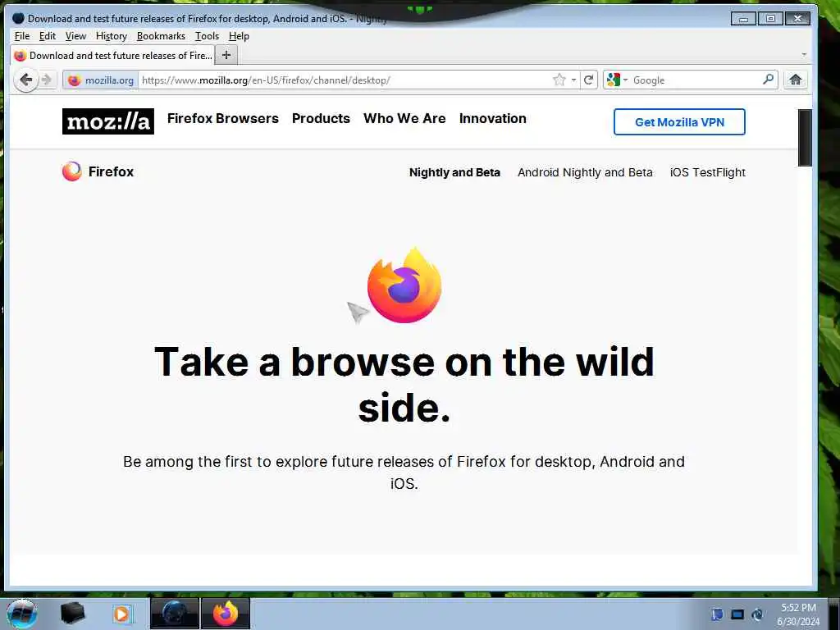Image resolution: width=840 pixels, height=630 pixels.
Task: Open the Edit menu
Action: pos(47,36)
